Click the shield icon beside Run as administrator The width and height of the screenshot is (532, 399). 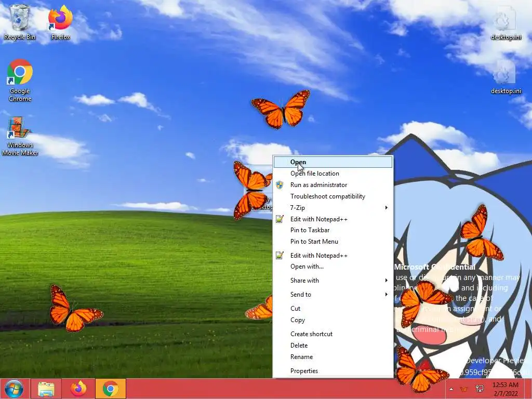click(x=280, y=185)
